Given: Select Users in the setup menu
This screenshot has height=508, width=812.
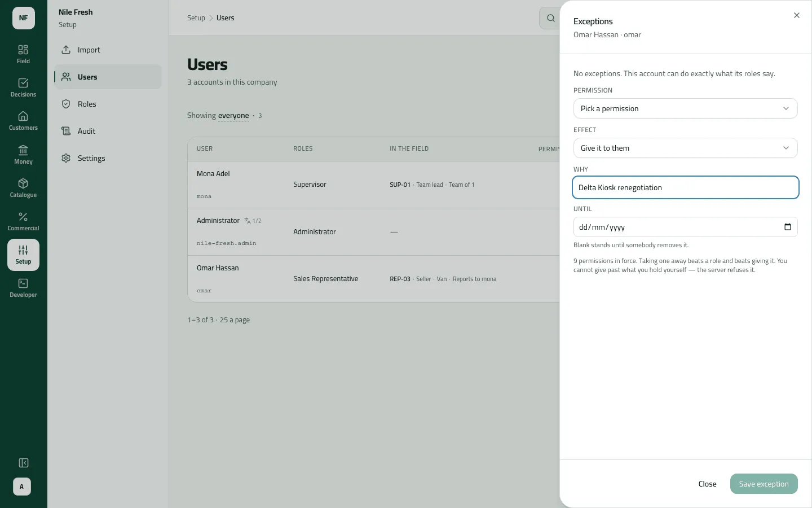Looking at the screenshot, I should pos(108,77).
